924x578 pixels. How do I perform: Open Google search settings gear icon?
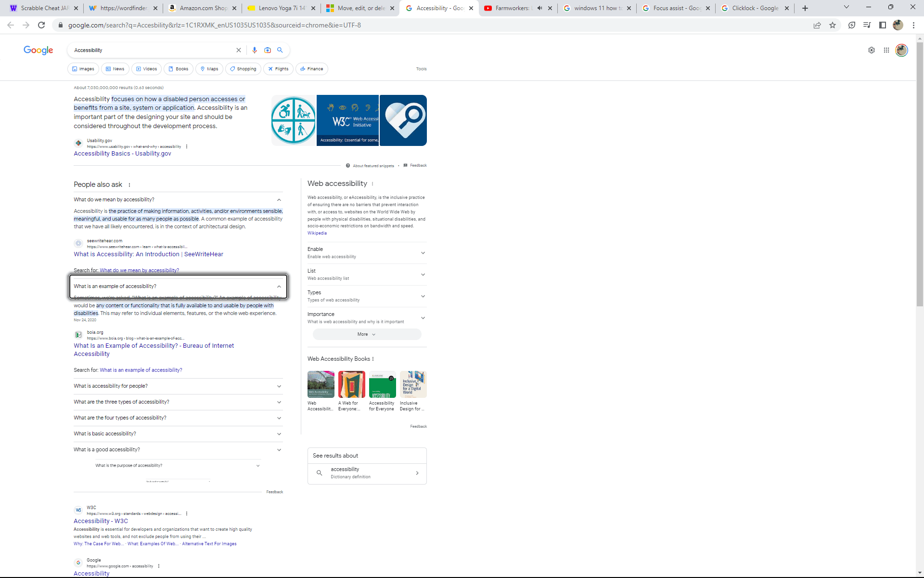click(871, 50)
